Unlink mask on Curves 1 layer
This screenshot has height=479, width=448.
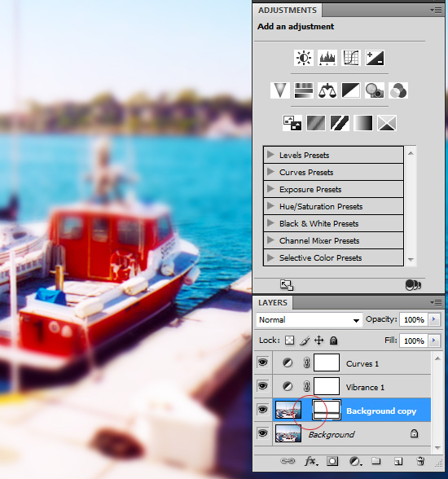click(x=306, y=363)
